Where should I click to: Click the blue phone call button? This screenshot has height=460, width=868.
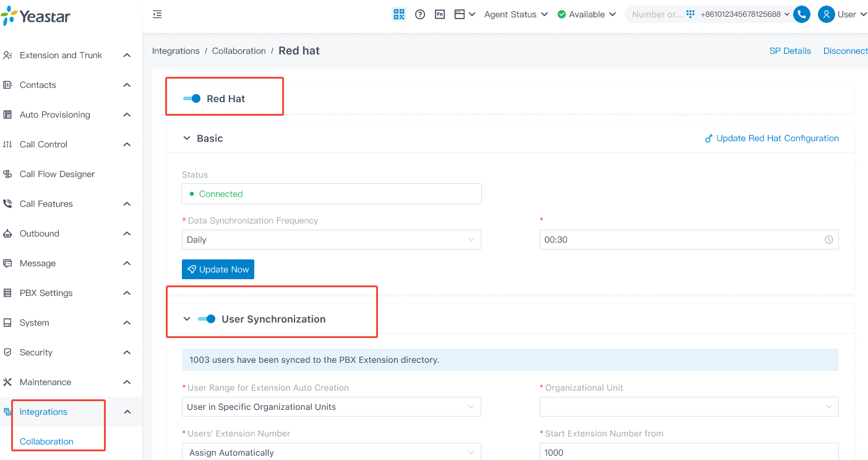coord(802,14)
